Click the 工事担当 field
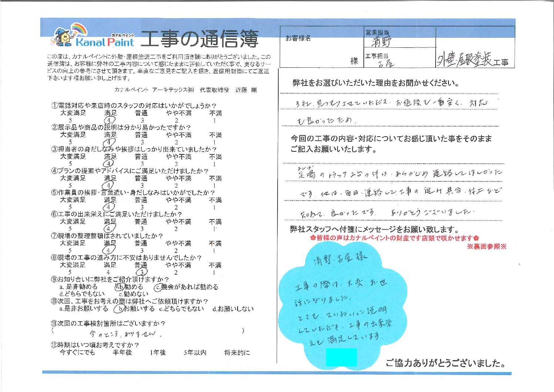Viewport: 554px width, 392px height. coord(399,58)
